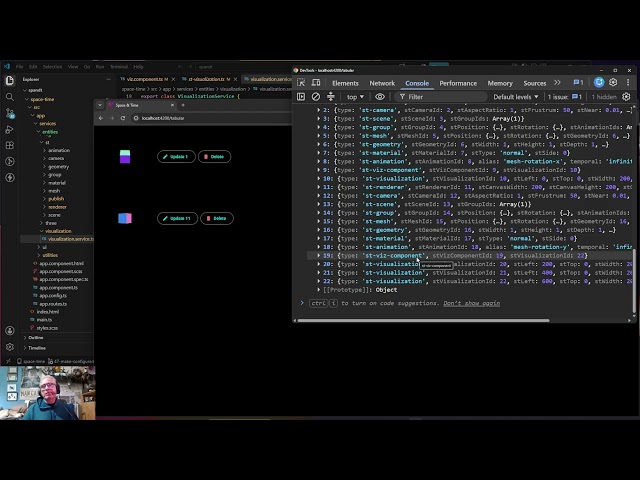Image resolution: width=640 pixels, height=480 pixels.
Task: Open VS Code Explorer activity bar icon
Action: click(10, 80)
